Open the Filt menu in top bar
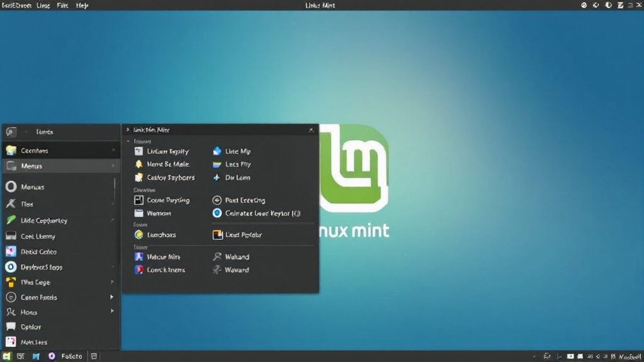This screenshot has height=362, width=644. click(62, 5)
